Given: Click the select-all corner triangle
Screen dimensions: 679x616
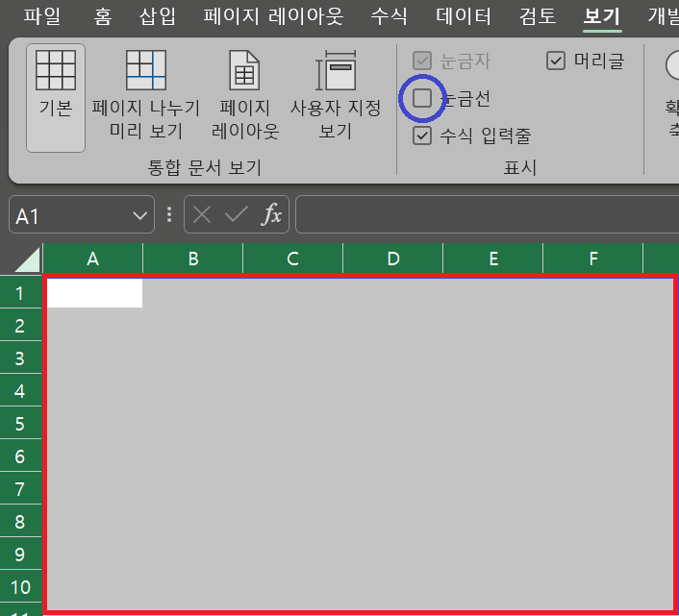Looking at the screenshot, I should (x=27, y=259).
